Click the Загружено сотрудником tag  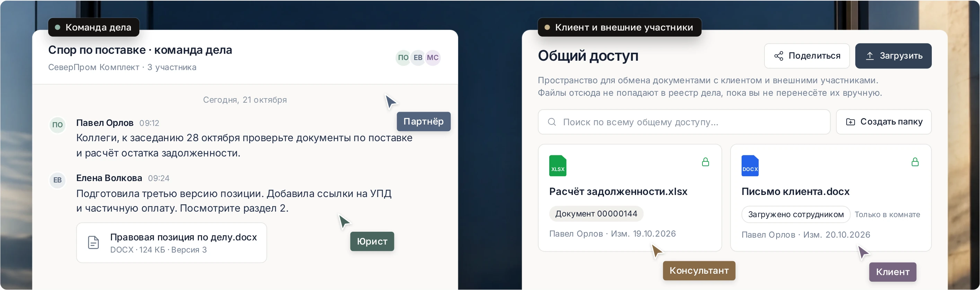tap(796, 215)
